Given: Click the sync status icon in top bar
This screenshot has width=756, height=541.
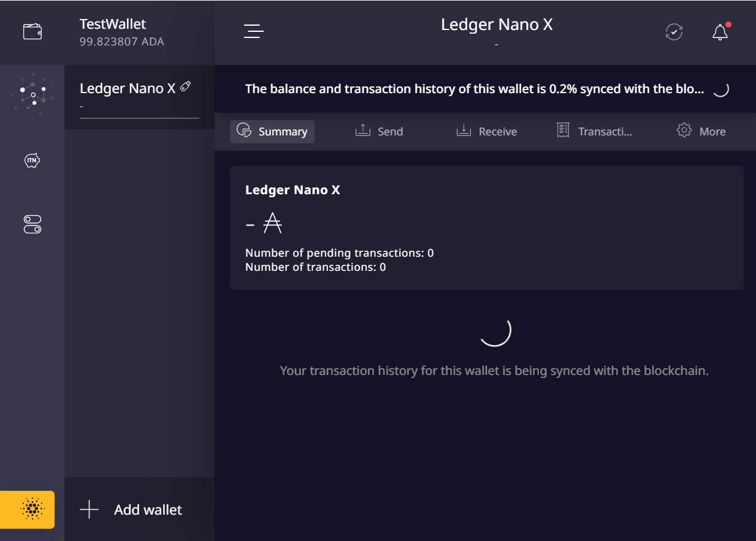Looking at the screenshot, I should click(x=674, y=31).
